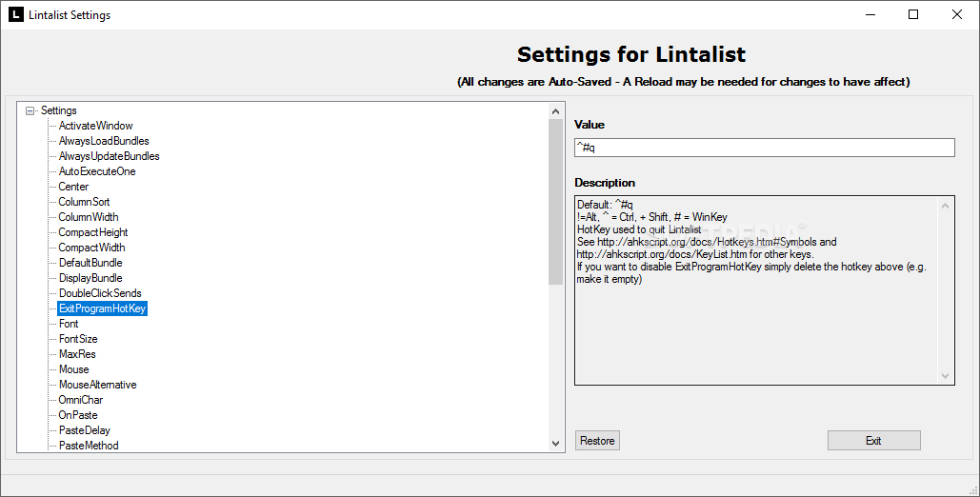
Task: Collapse the Settings tree root node
Action: click(30, 110)
